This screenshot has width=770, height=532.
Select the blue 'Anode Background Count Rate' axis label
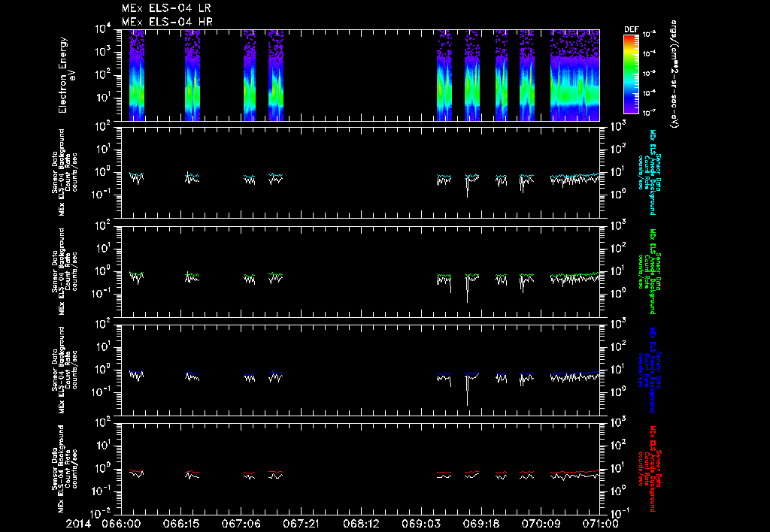coord(649,370)
